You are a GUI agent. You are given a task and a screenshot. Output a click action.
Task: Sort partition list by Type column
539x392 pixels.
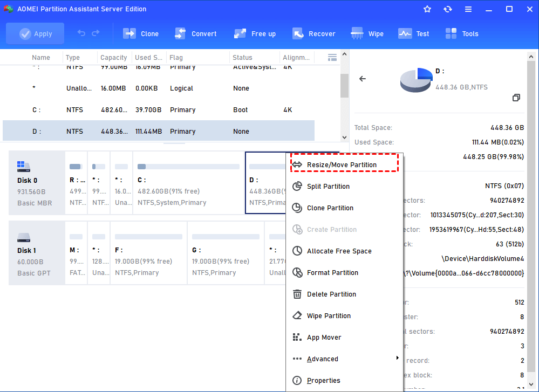(x=72, y=57)
